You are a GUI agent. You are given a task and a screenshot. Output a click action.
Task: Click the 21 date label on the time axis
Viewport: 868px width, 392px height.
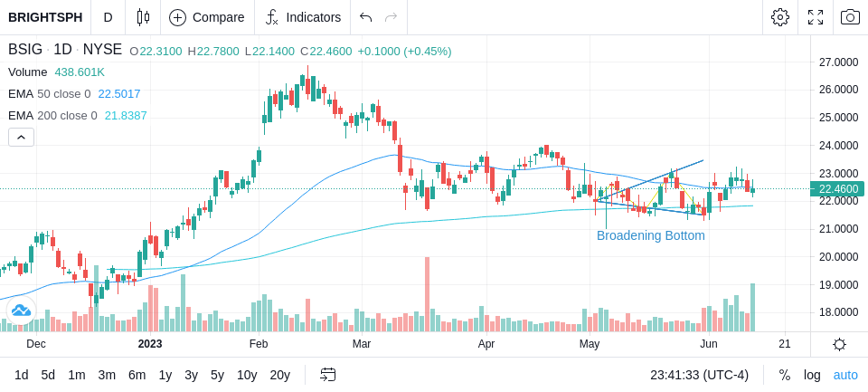click(785, 344)
